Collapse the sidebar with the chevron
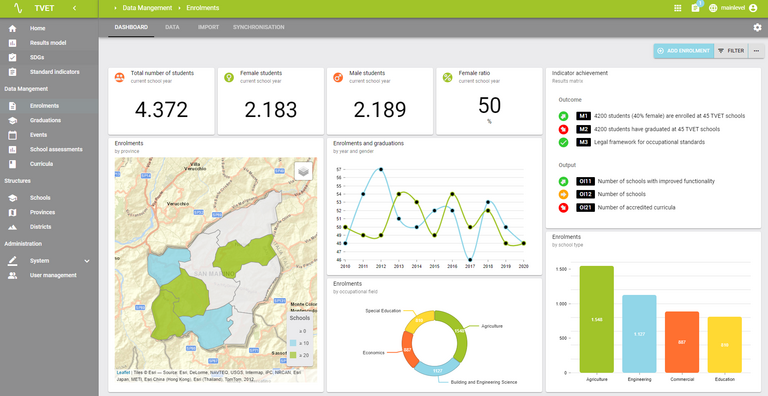768x396 pixels. point(74,8)
